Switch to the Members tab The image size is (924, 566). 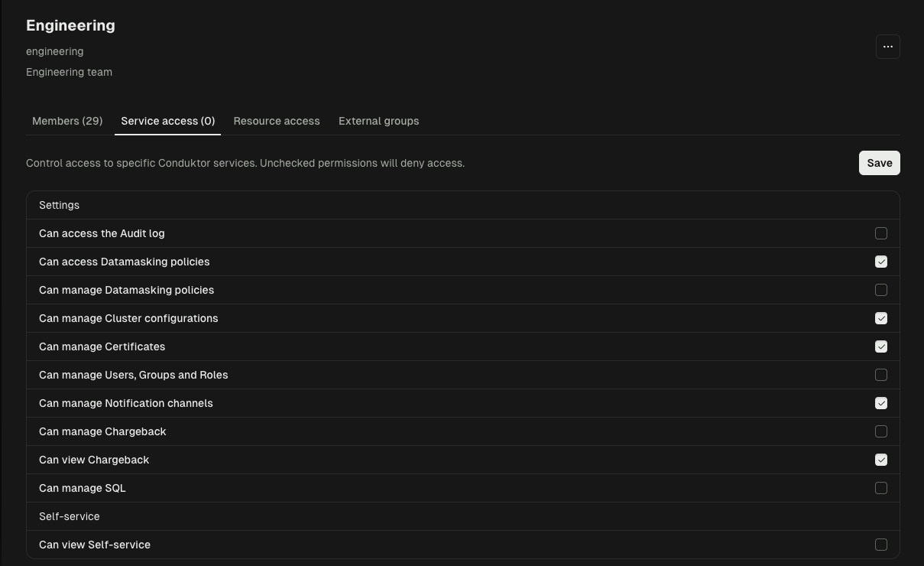pyautogui.click(x=67, y=121)
